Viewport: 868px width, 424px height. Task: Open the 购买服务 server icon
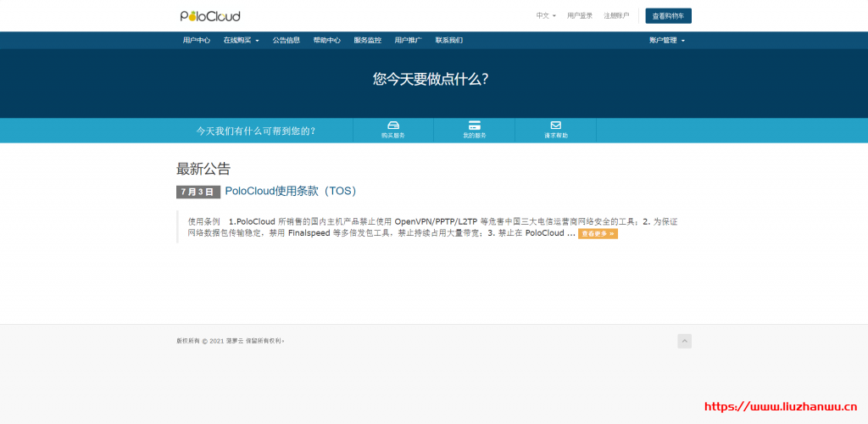[x=392, y=126]
